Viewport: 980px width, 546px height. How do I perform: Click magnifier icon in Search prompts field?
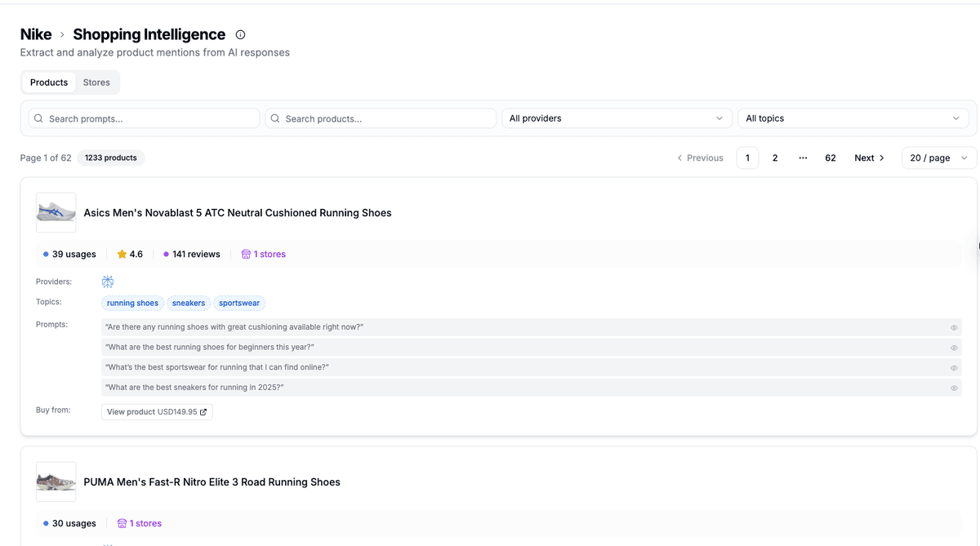coord(38,118)
